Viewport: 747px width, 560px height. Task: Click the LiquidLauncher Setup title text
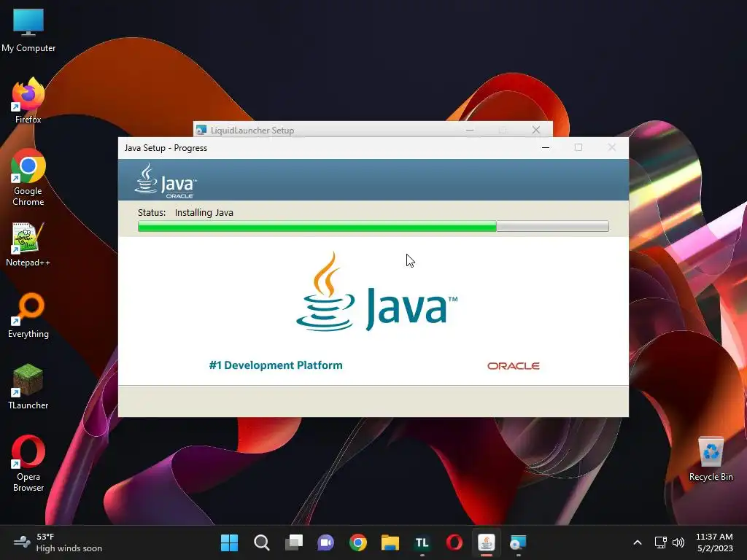coord(252,131)
